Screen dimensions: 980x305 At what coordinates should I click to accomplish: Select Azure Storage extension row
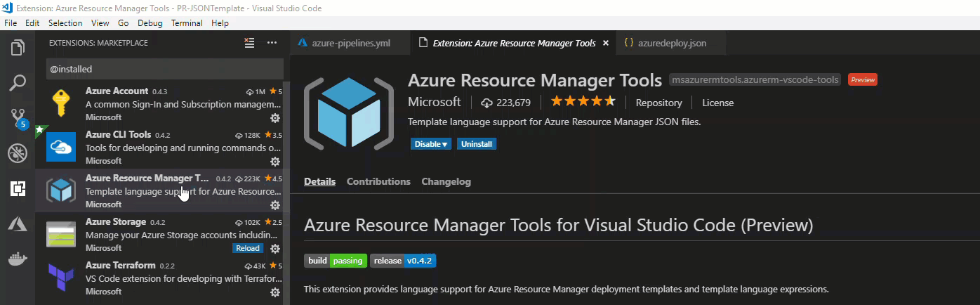point(159,234)
